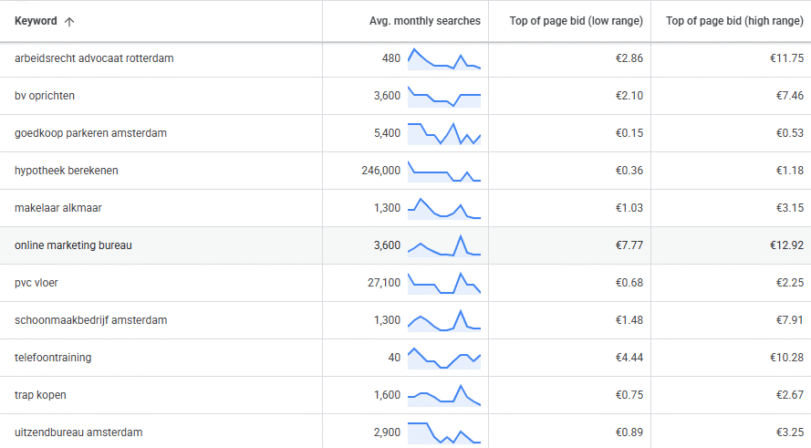
Task: Click online marketing bureau trend sparkline
Action: coord(444,246)
